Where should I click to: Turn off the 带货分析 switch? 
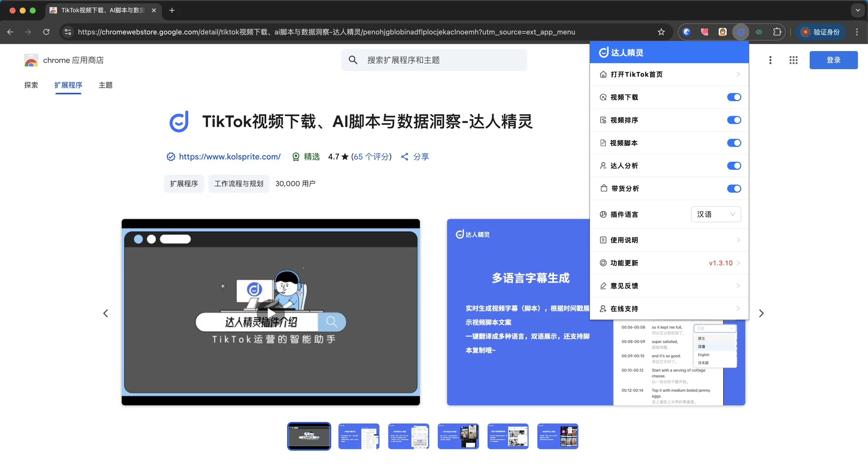734,189
